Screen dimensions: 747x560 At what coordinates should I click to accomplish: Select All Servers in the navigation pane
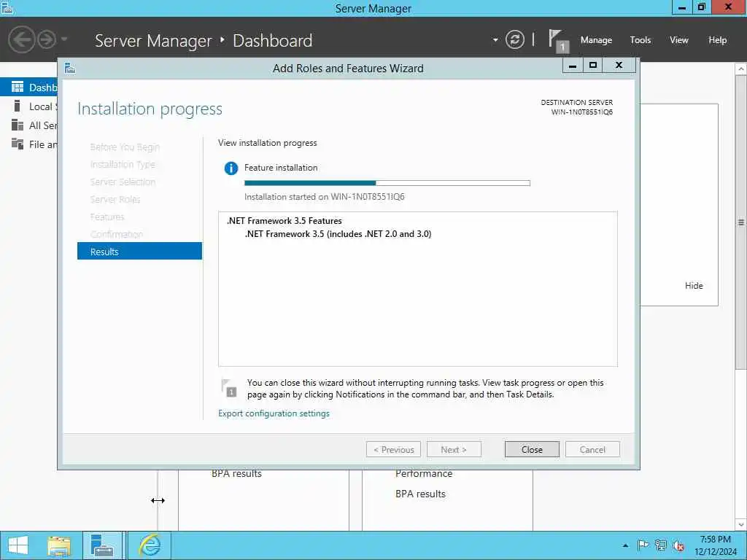click(28, 125)
